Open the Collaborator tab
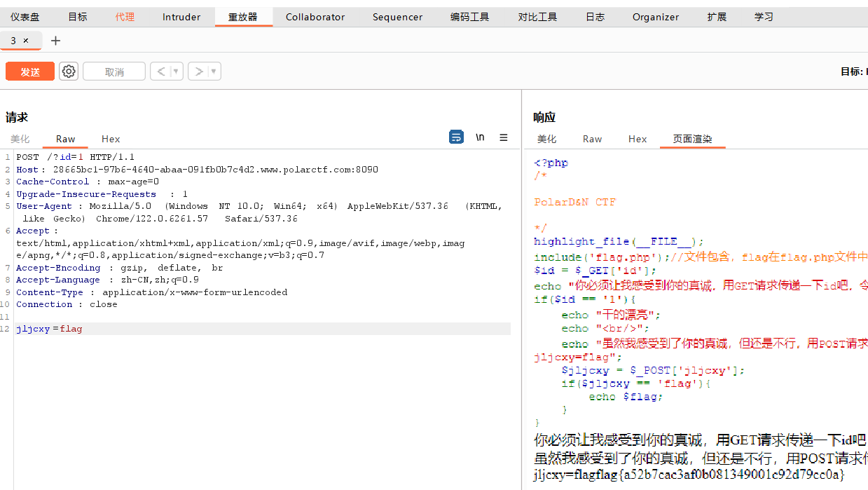Image resolution: width=868 pixels, height=490 pixels. (315, 17)
